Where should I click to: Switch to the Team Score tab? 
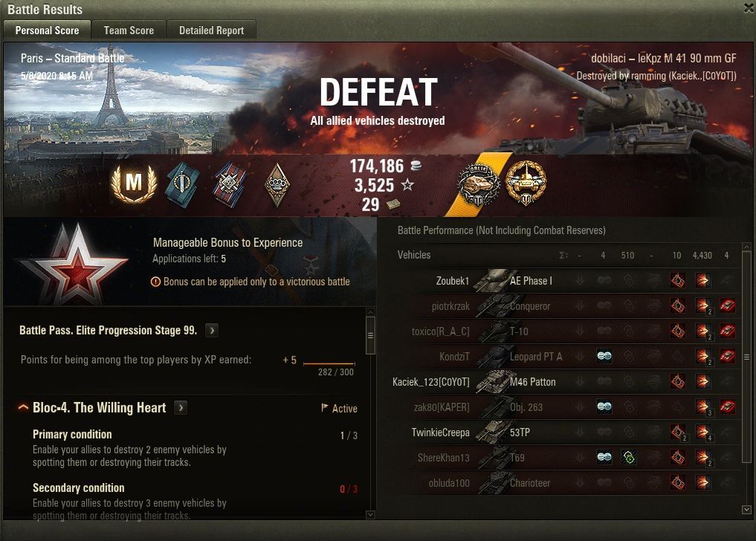pos(129,30)
